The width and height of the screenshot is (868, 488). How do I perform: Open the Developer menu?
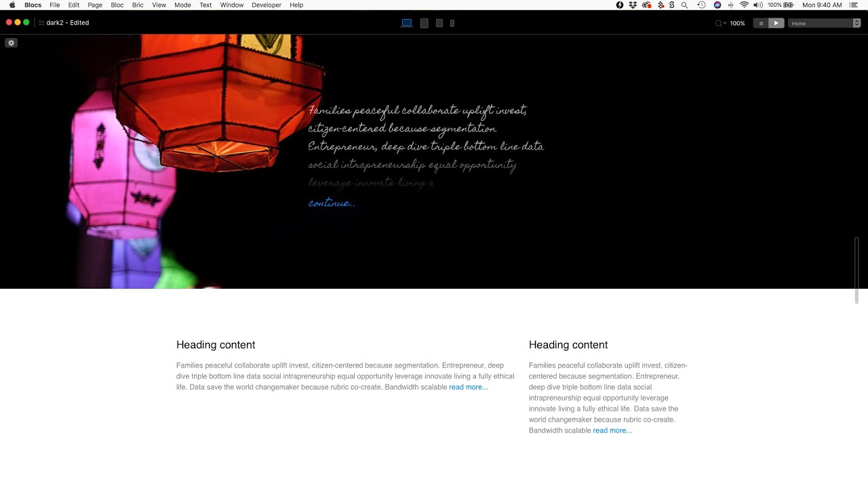tap(267, 5)
